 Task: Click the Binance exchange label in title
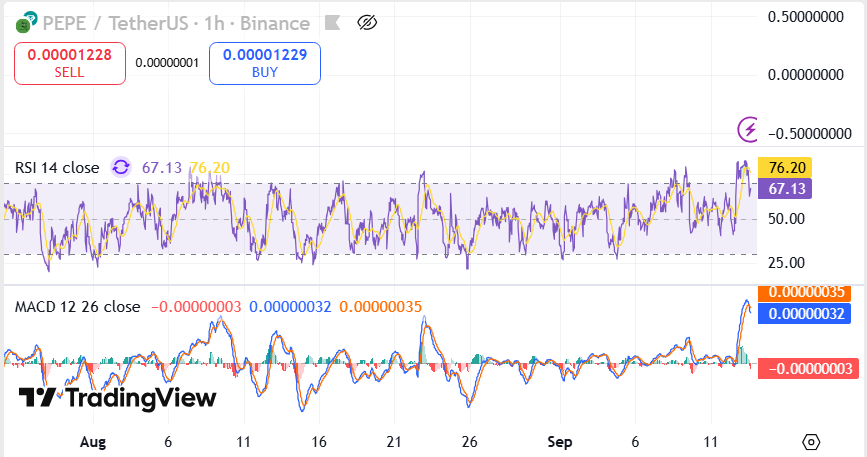click(275, 23)
